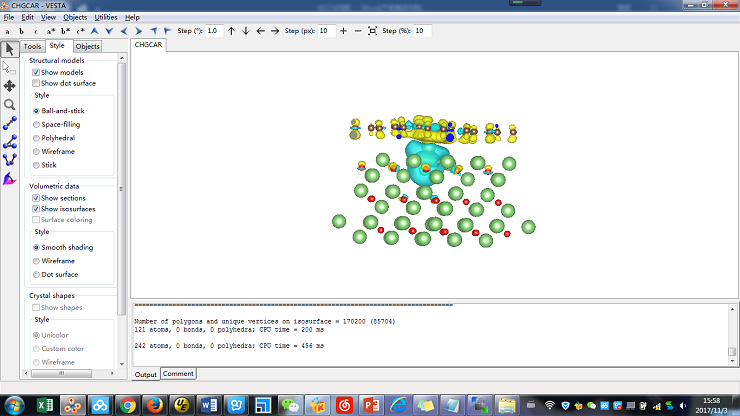Pick the bond distance measurement tool
740x416 pixels.
click(10, 122)
